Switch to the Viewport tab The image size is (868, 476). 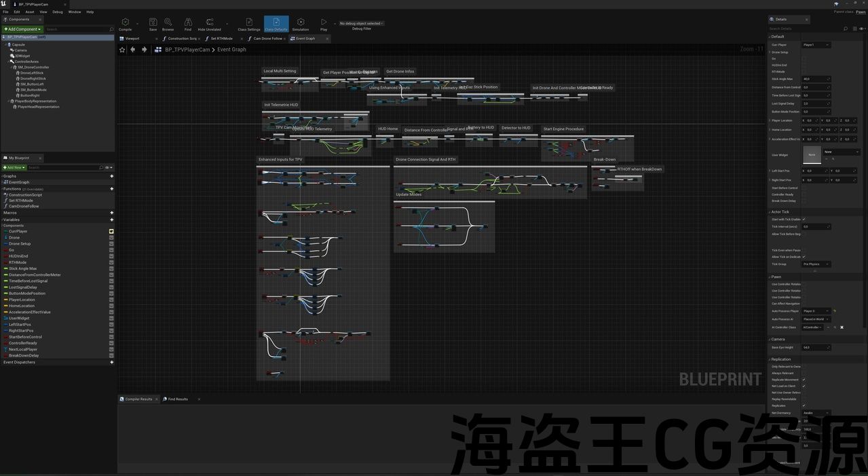point(132,39)
